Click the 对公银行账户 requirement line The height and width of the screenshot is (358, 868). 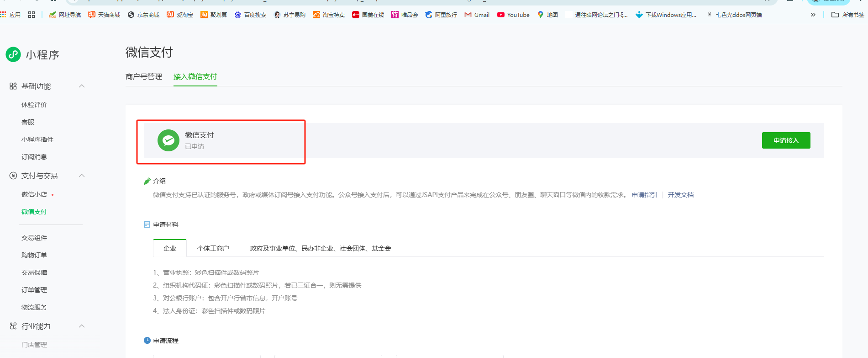click(x=225, y=298)
